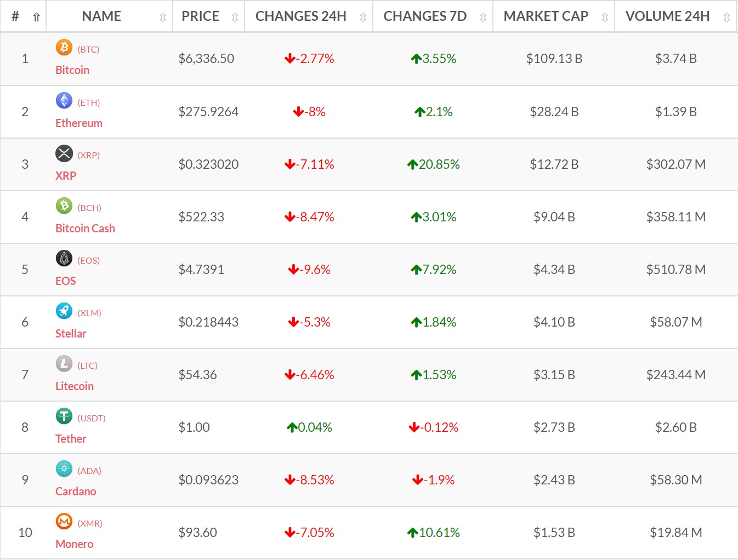Sort table by NAME column arrows
Viewport: 738px width, 560px height.
pos(162,18)
